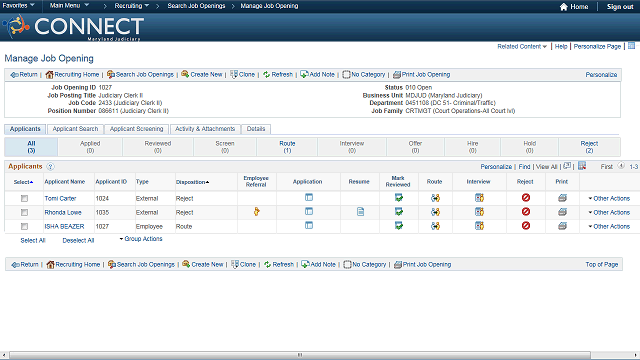The height and width of the screenshot is (360, 640).
Task: Click Find link in Applicants grid
Action: tap(524, 167)
